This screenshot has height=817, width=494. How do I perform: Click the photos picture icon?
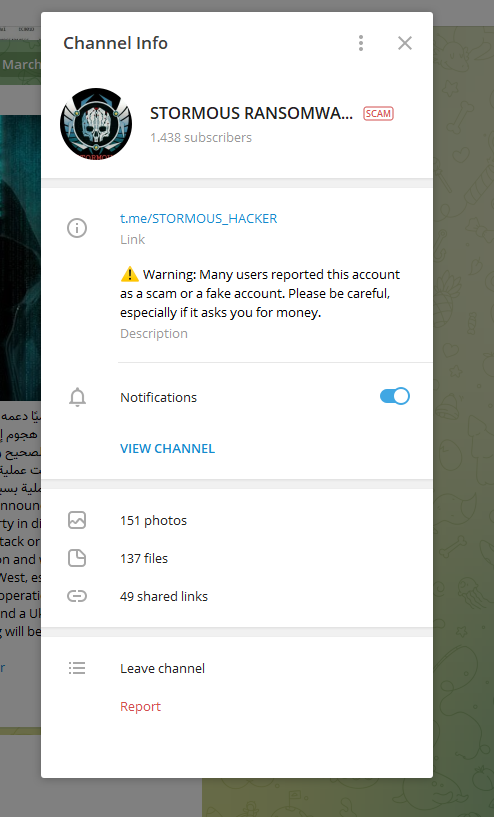[77, 520]
